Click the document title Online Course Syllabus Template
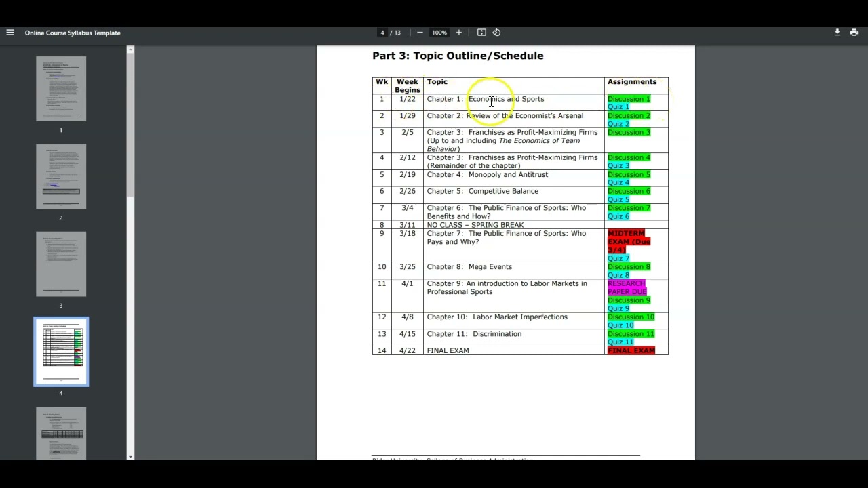The image size is (868, 488). [73, 33]
